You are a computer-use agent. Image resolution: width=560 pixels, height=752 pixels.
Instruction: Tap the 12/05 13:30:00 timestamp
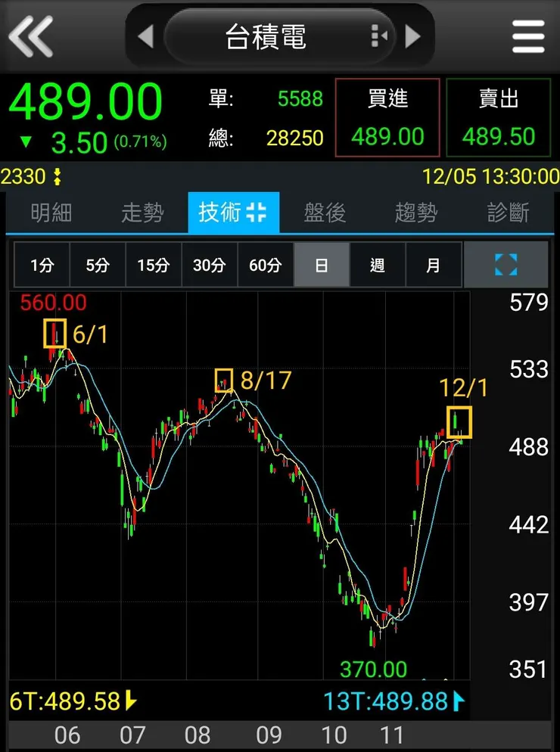pos(490,176)
